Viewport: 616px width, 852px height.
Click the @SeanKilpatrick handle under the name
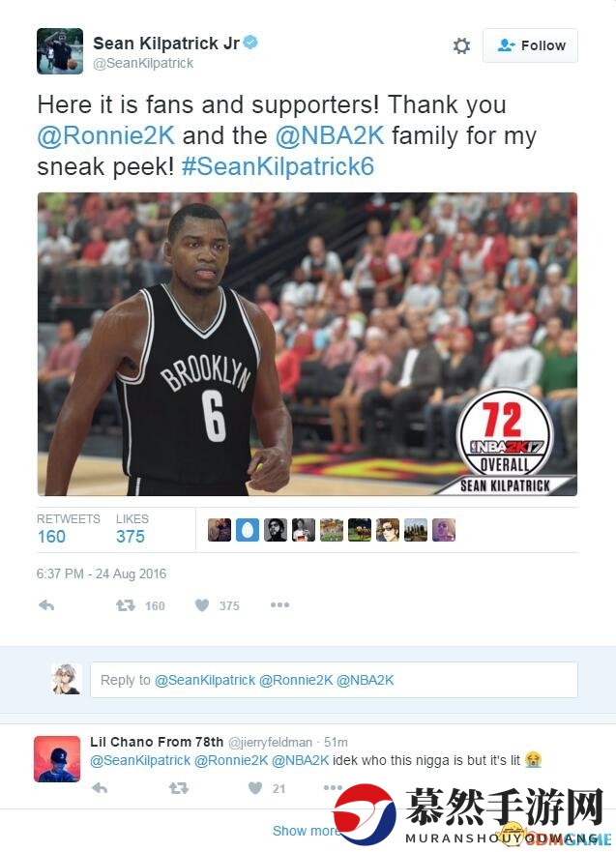click(143, 64)
